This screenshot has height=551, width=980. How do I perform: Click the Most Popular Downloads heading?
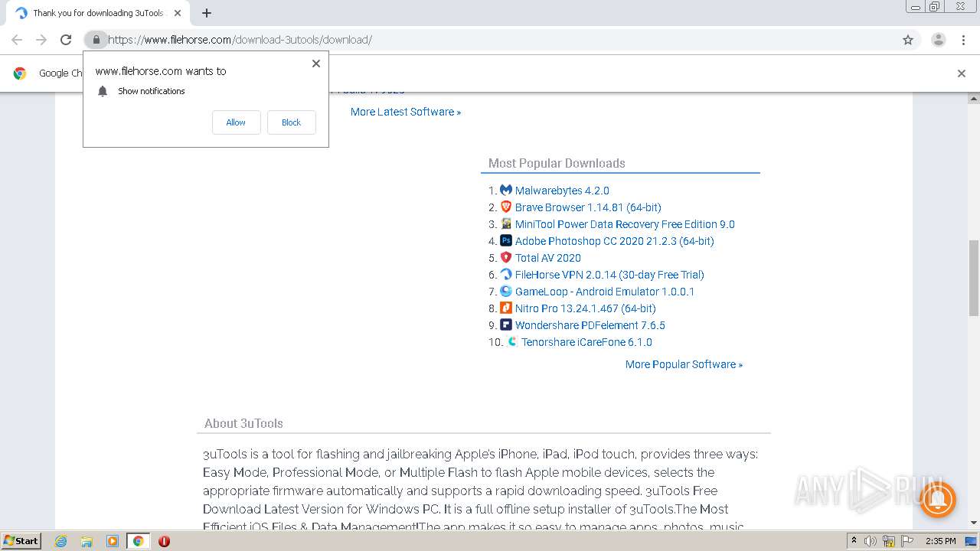(x=557, y=163)
